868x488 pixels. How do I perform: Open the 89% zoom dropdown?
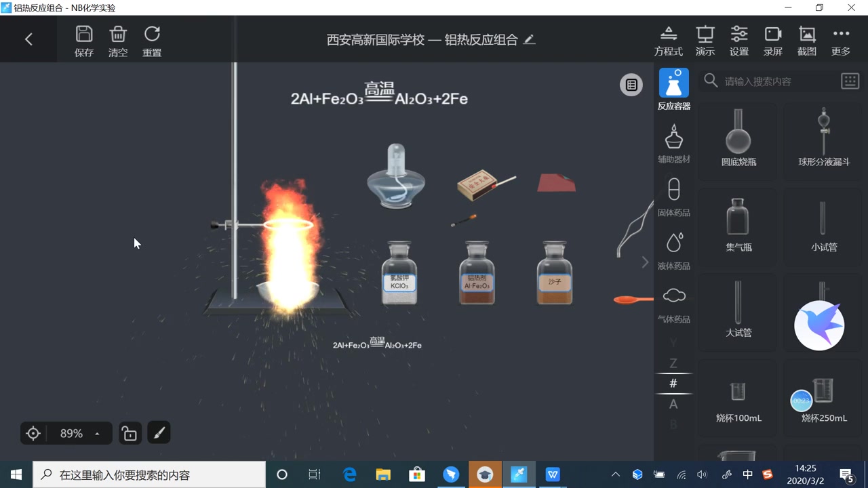[x=80, y=433]
